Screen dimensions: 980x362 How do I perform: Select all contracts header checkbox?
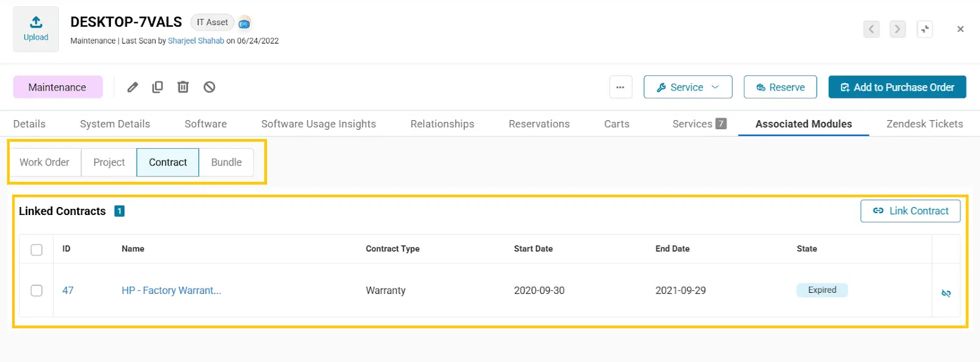coord(37,249)
